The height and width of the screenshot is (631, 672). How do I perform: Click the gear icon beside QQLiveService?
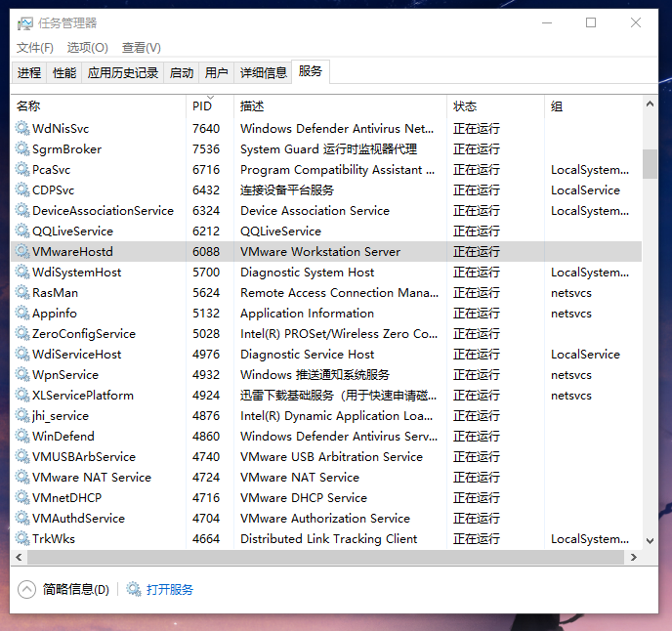pos(22,231)
